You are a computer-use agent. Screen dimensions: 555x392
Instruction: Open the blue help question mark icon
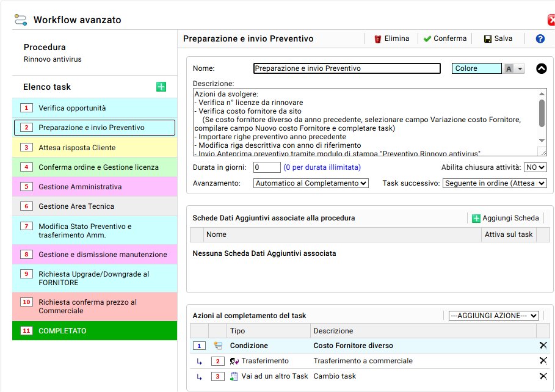coord(540,38)
